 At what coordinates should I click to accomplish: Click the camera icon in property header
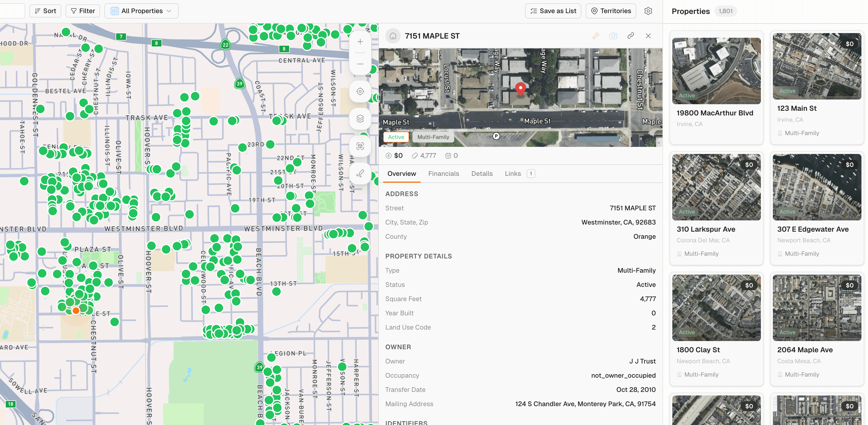[613, 36]
